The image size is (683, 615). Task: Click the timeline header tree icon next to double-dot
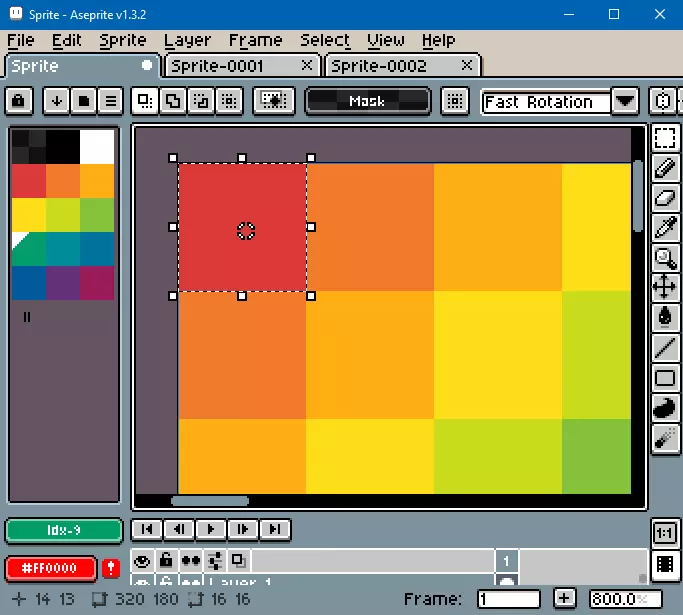tap(215, 561)
